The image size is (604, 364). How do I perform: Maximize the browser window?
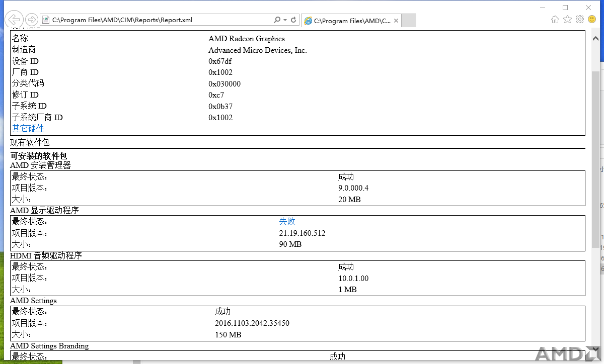tap(565, 7)
